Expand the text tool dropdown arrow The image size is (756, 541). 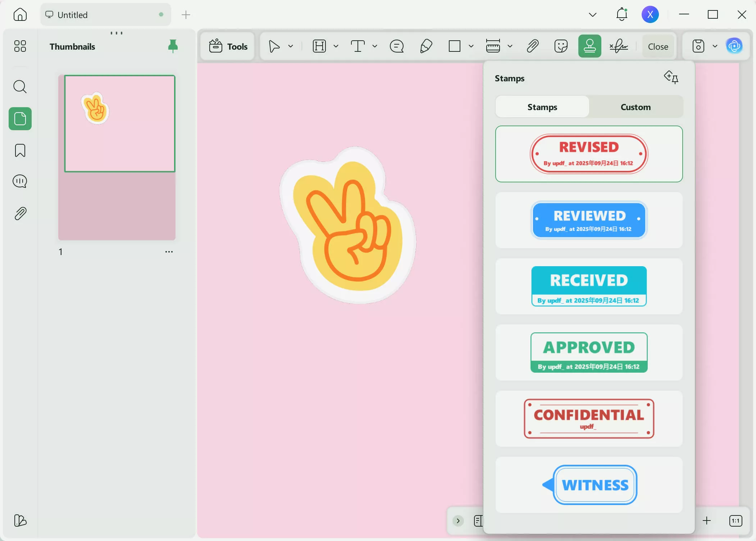[375, 46]
